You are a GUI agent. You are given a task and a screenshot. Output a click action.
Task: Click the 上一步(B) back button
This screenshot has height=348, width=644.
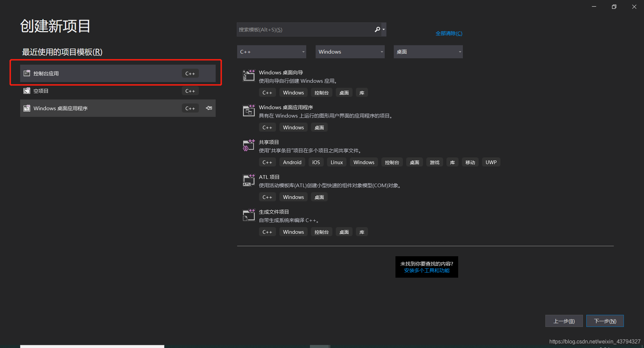(x=564, y=321)
